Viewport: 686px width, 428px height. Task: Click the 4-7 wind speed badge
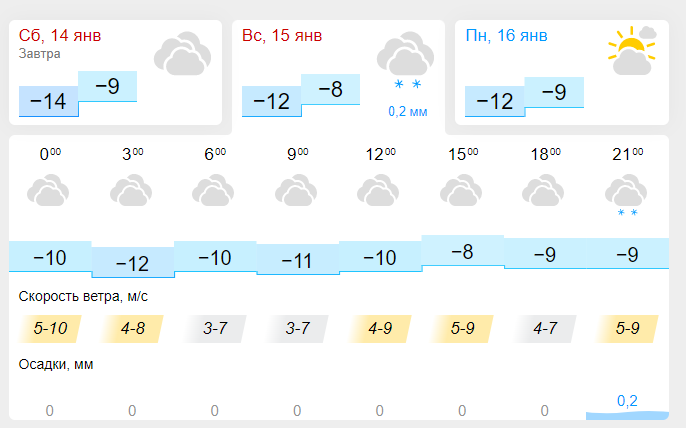544,327
